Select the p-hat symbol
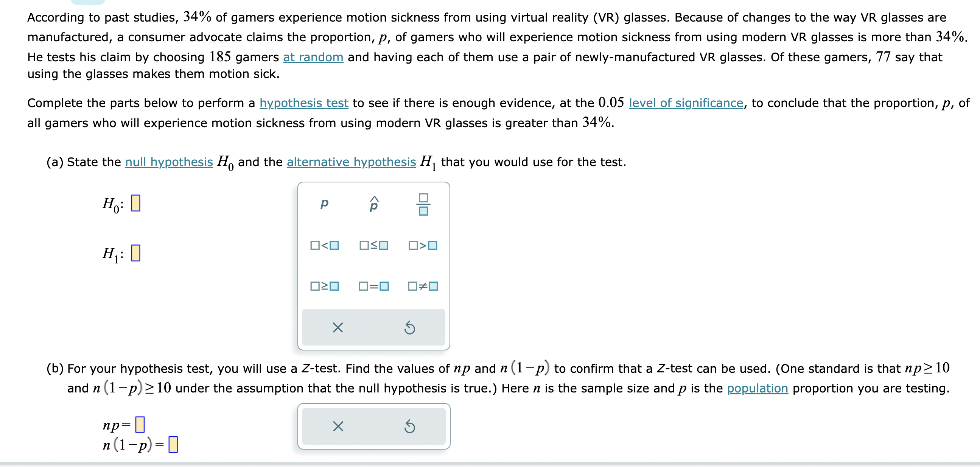Viewport: 980px width, 467px height. (374, 204)
